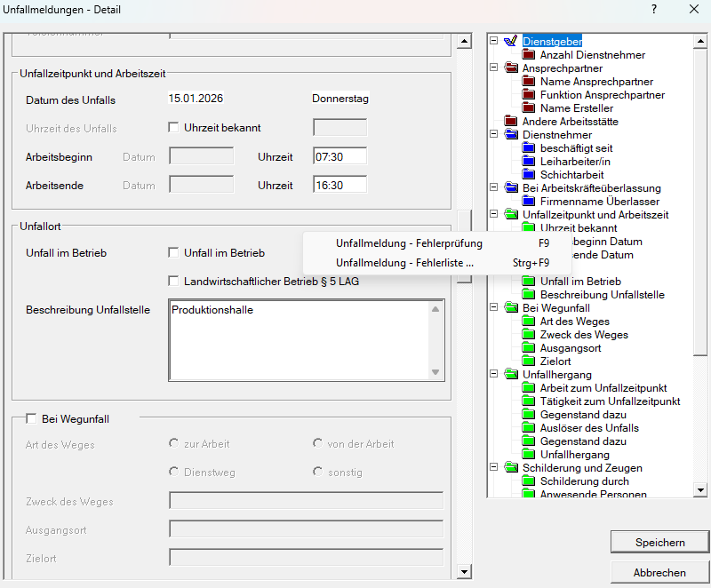Open Unfallmeldung - Fehlerliste menu entry

(404, 263)
